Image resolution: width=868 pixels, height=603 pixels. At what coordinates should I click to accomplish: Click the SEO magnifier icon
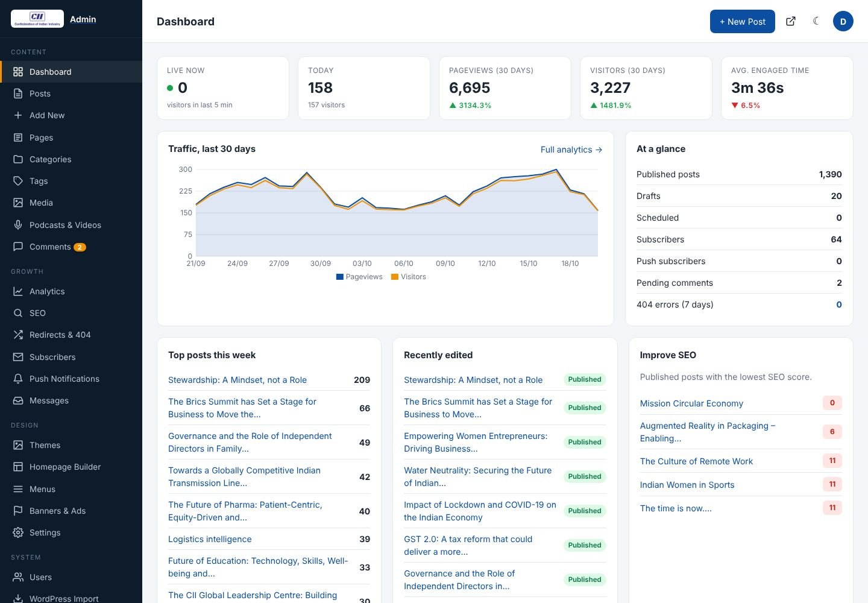(x=18, y=313)
